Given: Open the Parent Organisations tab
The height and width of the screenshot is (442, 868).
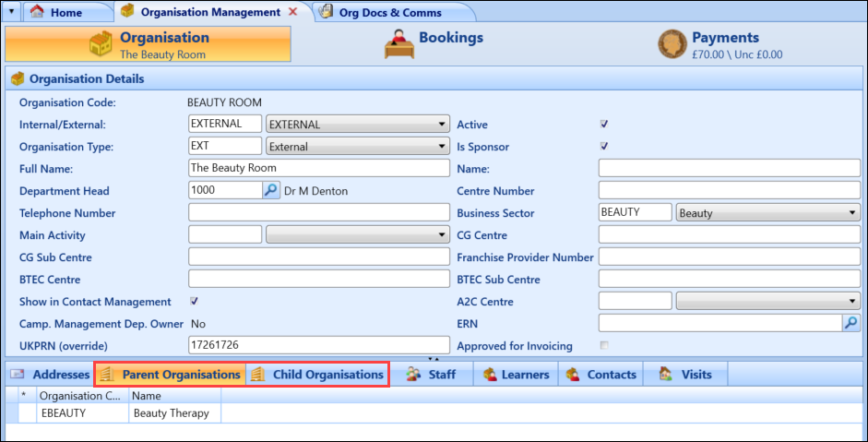Looking at the screenshot, I should (x=171, y=375).
